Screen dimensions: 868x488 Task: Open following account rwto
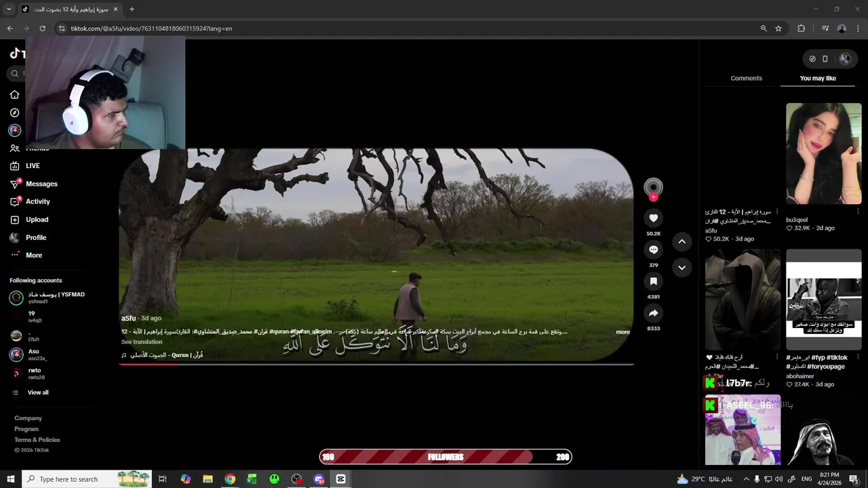pyautogui.click(x=27, y=373)
